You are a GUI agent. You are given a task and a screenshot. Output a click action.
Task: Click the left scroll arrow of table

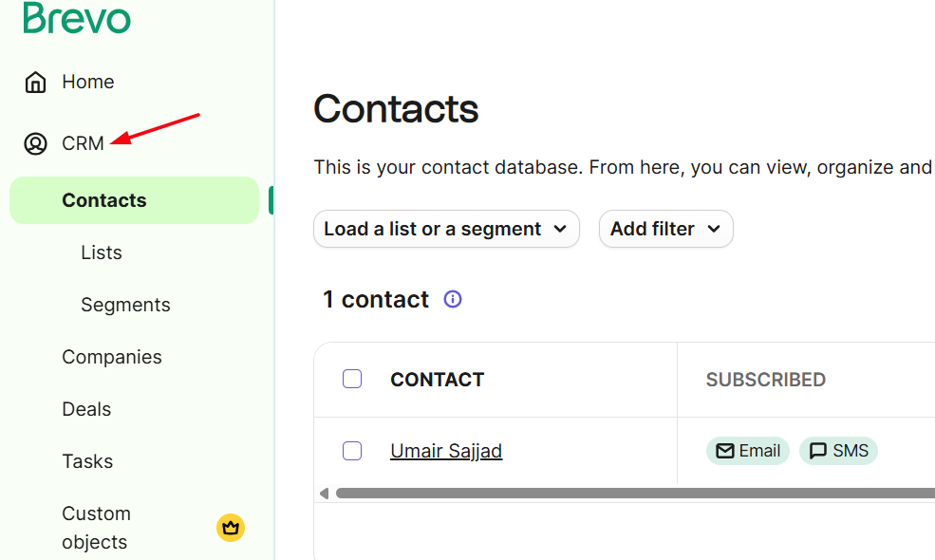click(324, 494)
